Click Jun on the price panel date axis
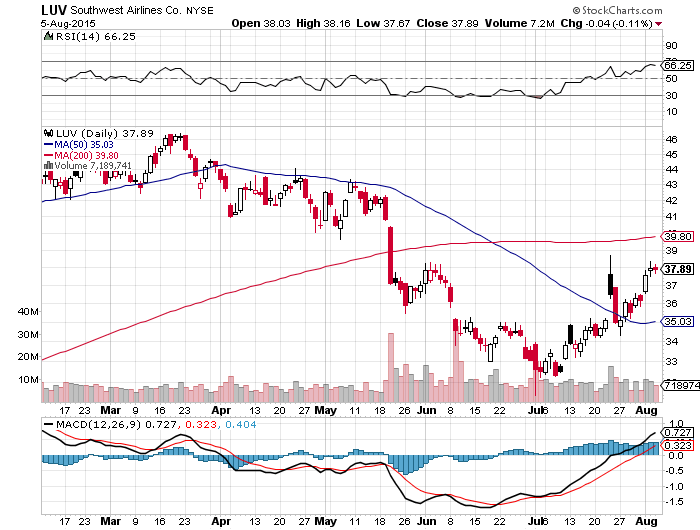Viewport: 700px width, 530px height. tap(427, 410)
